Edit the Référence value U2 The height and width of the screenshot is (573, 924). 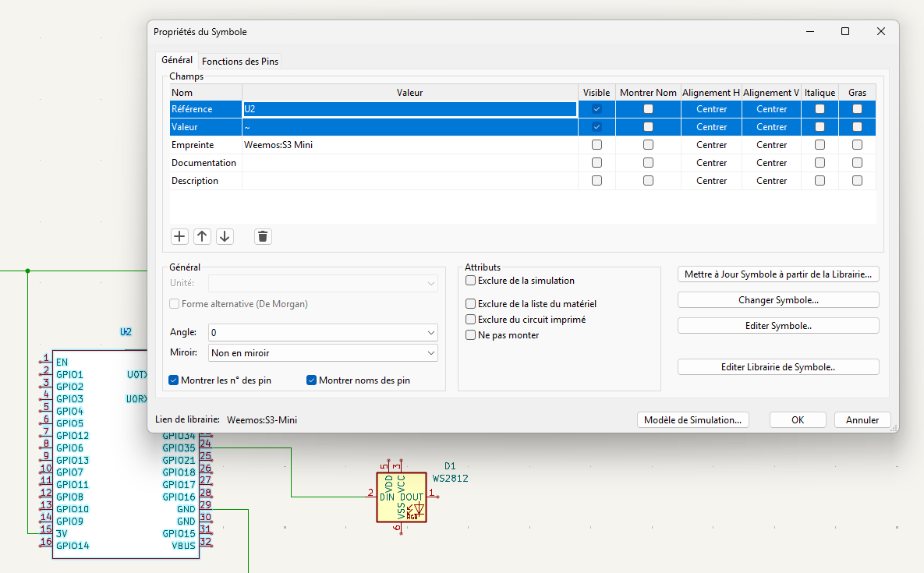(409, 109)
